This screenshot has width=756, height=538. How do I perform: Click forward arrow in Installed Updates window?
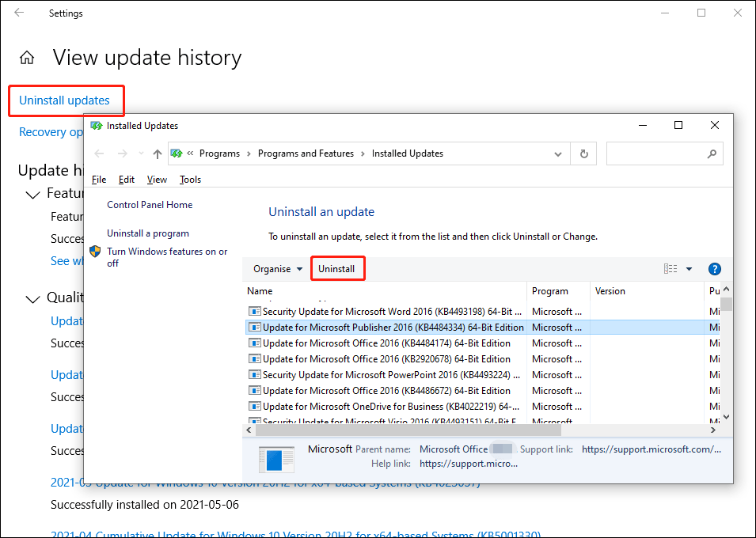pos(123,153)
